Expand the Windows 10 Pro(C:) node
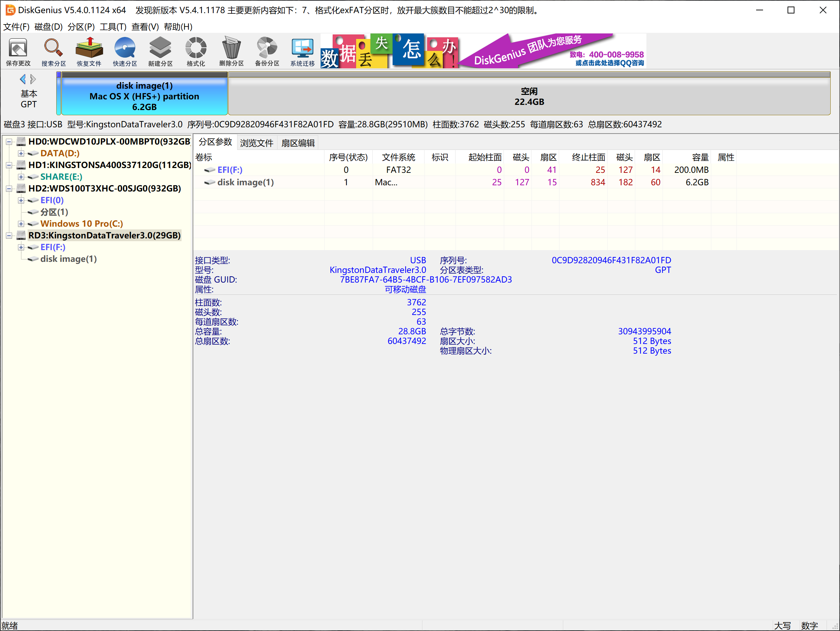Screen dimensions: 840x631 [x=21, y=224]
